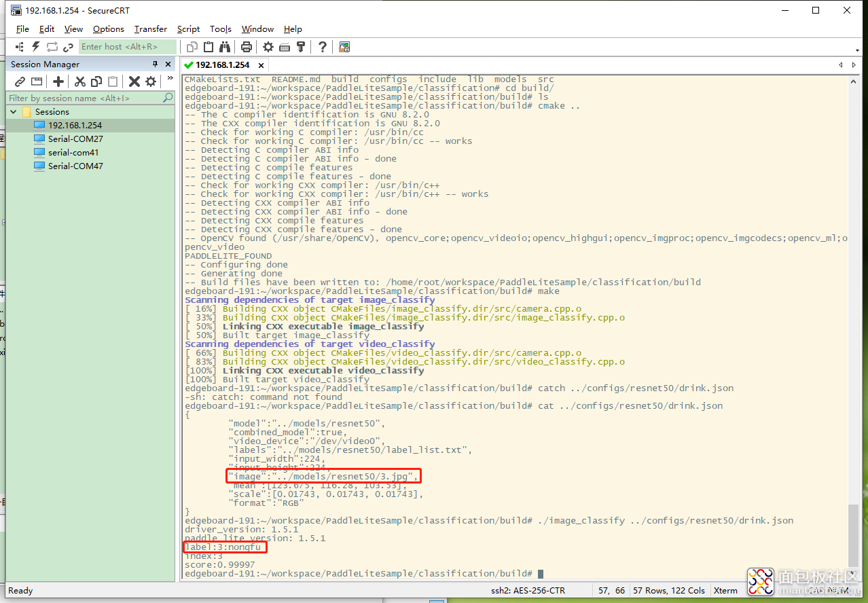This screenshot has width=868, height=603.
Task: Click the terminal vertical scrollbar thumb
Action: [854, 536]
